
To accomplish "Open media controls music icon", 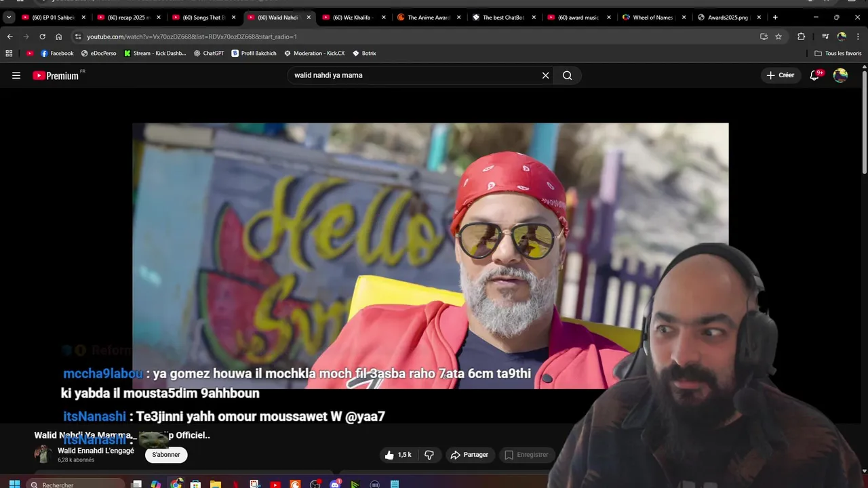I will (x=825, y=37).
